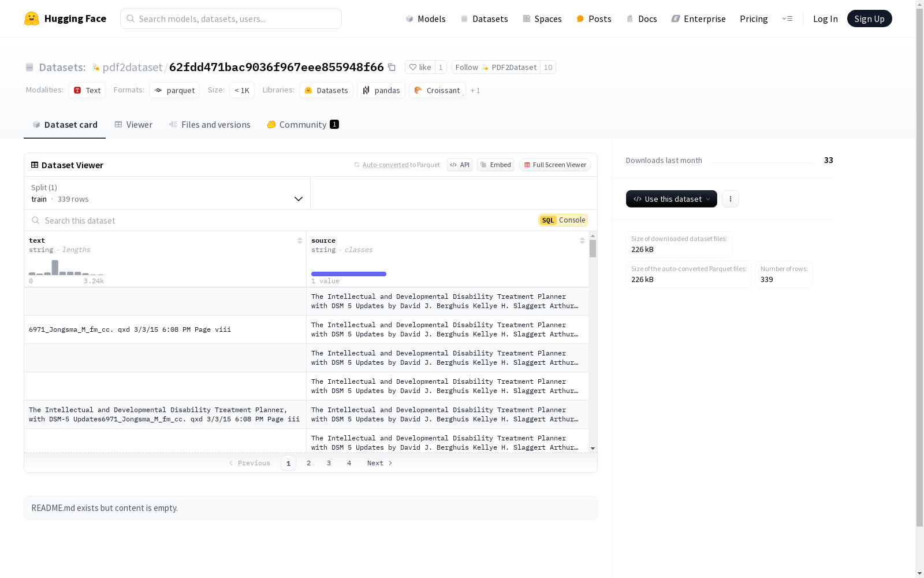Show the +1 additional libraries

click(x=475, y=90)
